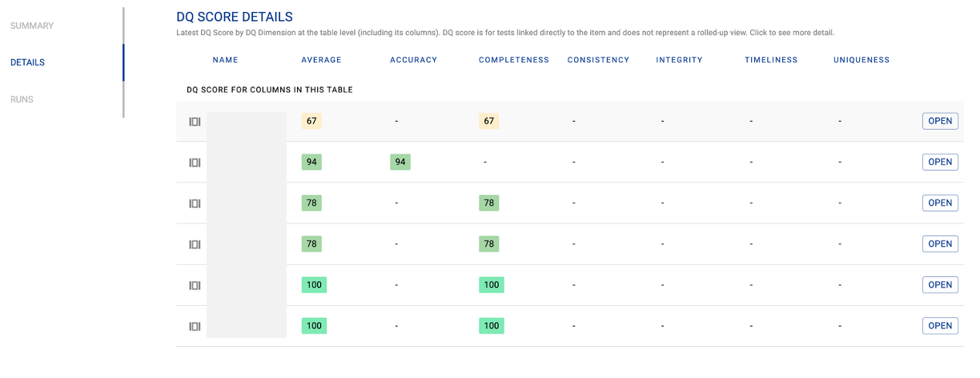The width and height of the screenshot is (980, 378).
Task: Click the DQ SCORE DETAILS heading
Action: 235,16
